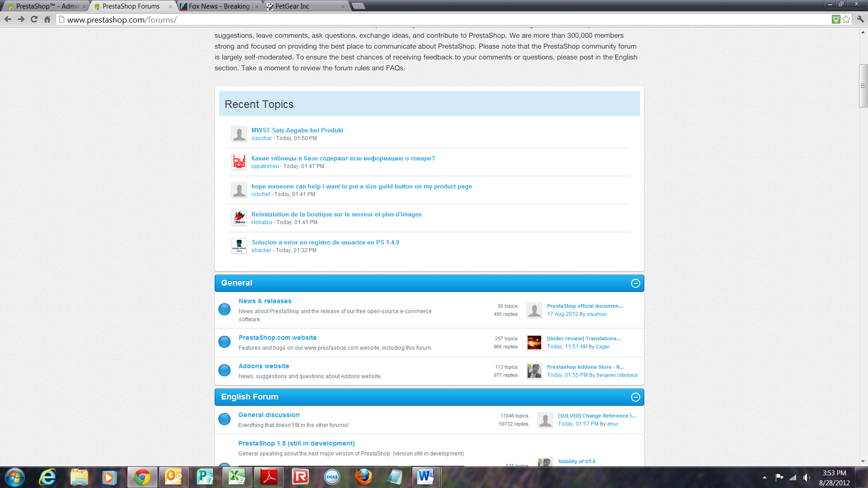Collapse the General forum category
The image size is (868, 488).
(635, 283)
